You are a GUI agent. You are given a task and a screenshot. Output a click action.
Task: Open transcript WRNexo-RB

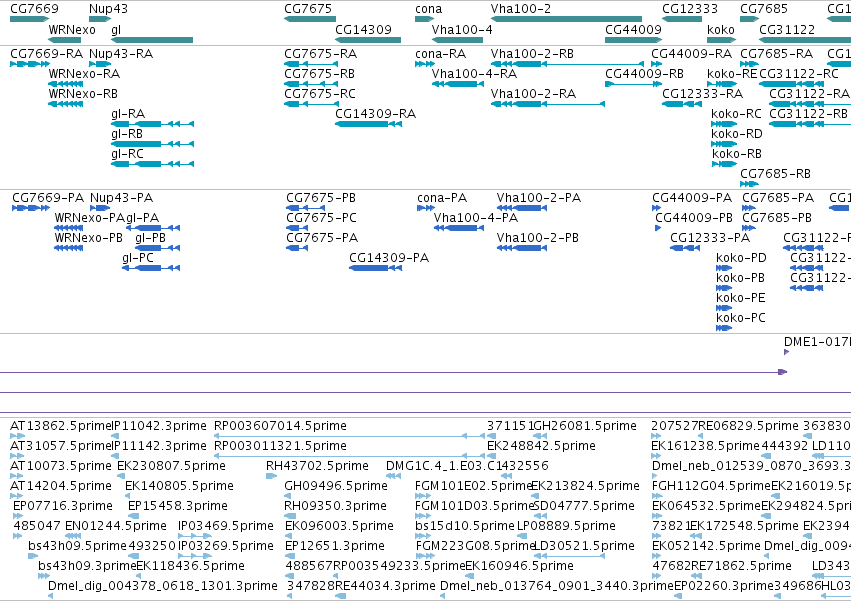click(x=66, y=104)
